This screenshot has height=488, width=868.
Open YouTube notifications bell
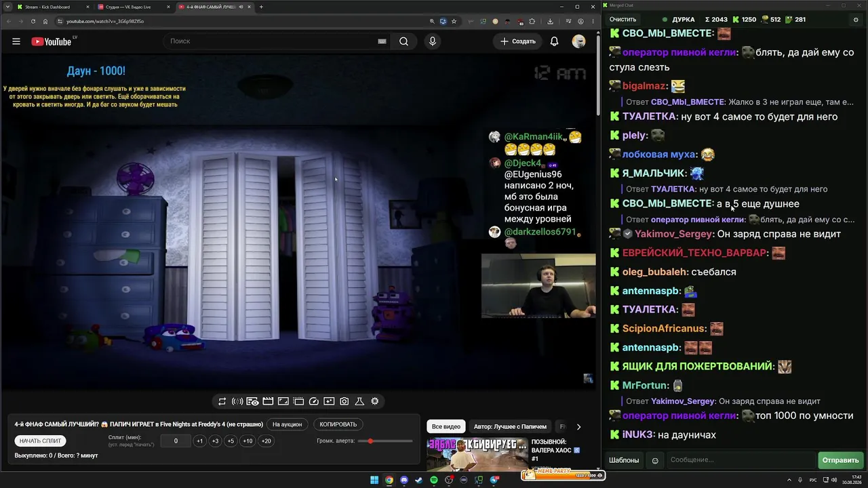pos(554,41)
